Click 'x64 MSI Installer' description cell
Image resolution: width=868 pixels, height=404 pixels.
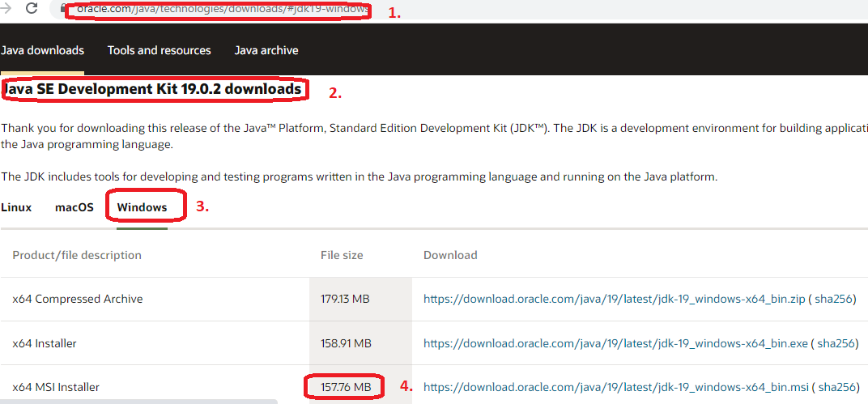pyautogui.click(x=155, y=385)
